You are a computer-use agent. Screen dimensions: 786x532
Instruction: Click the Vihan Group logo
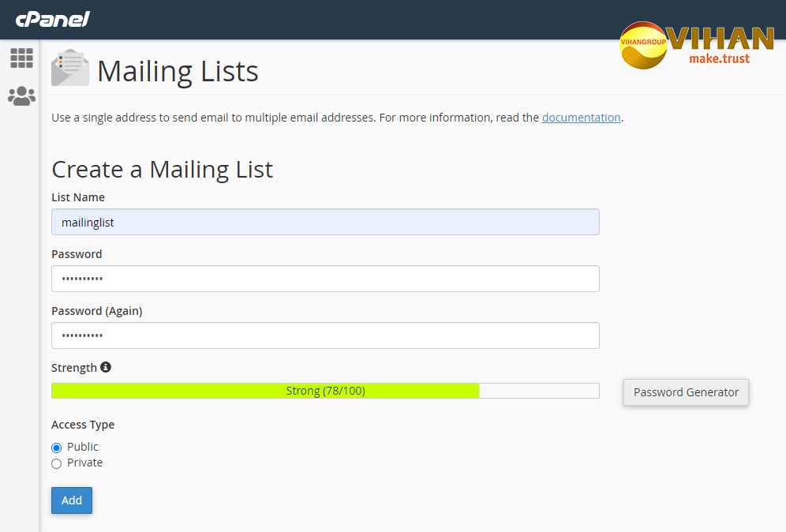coord(696,46)
